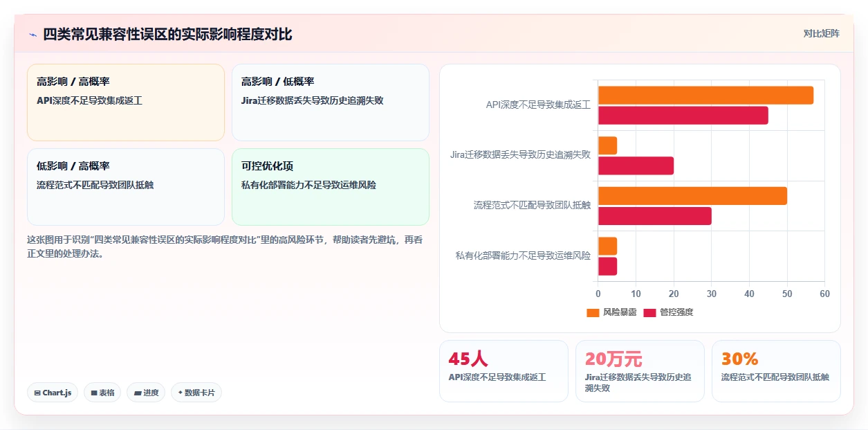868x430 pixels.
Task: Toggle the 风险暴露 legend swatch
Action: coord(593,312)
